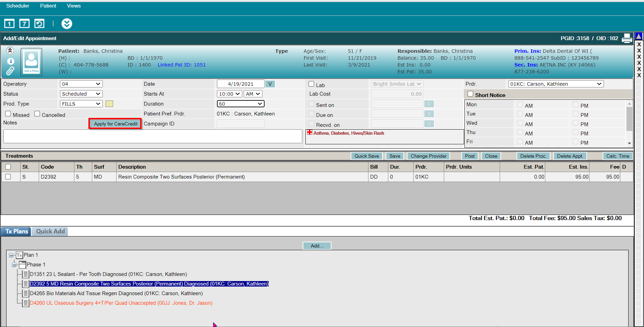The width and height of the screenshot is (644, 327).
Task: Open the Operatory dropdown
Action: pyautogui.click(x=81, y=84)
